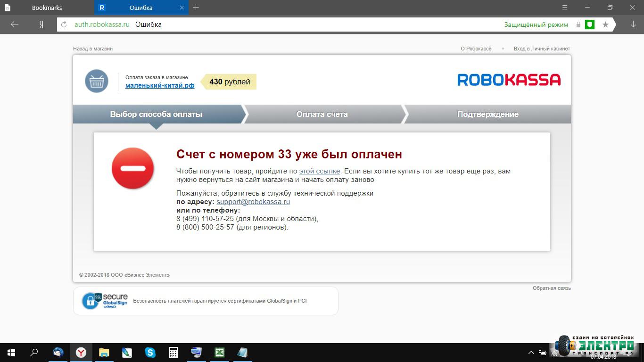The image size is (644, 362).
Task: Select the 'Выбор способа оплаты' step
Action: coord(156,114)
